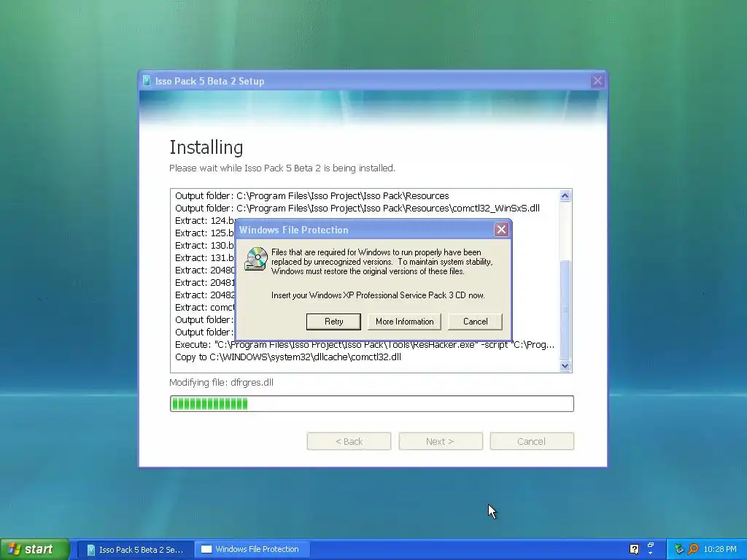Select the 'Copy to C:\WINDOWS\system32\dllcache\comctl32.dll' log line
The width and height of the screenshot is (747, 560).
pos(288,357)
